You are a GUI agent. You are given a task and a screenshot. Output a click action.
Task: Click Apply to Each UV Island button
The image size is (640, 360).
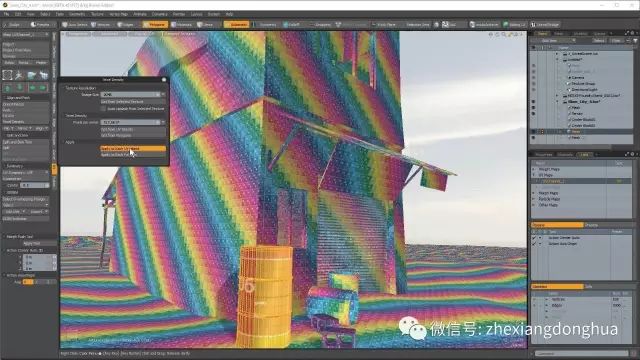click(x=133, y=149)
